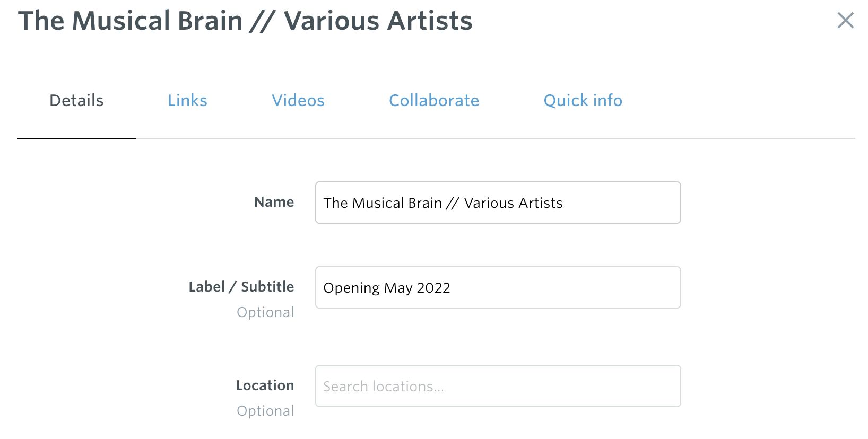Select the Details tab
This screenshot has width=868, height=439.
point(76,101)
